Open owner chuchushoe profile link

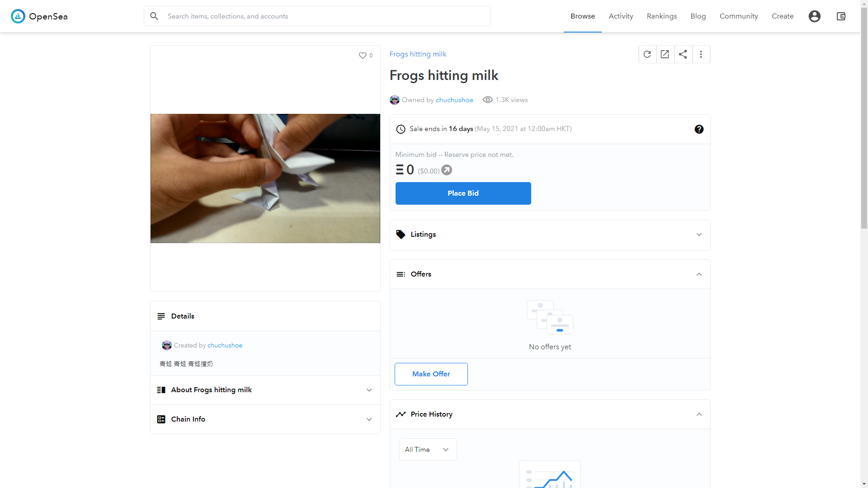(x=454, y=100)
